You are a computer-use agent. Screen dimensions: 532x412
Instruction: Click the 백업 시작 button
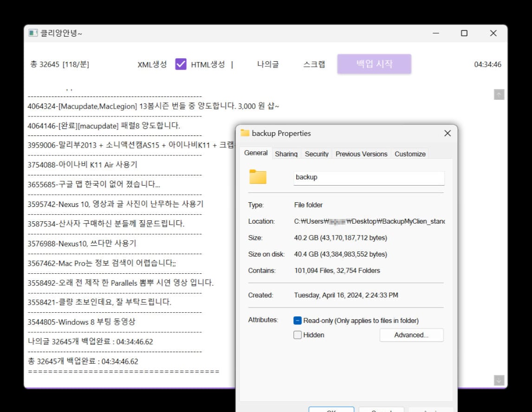point(374,64)
